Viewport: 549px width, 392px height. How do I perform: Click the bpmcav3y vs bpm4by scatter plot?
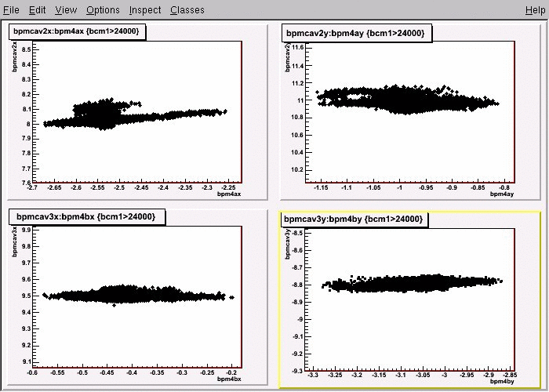click(410, 299)
